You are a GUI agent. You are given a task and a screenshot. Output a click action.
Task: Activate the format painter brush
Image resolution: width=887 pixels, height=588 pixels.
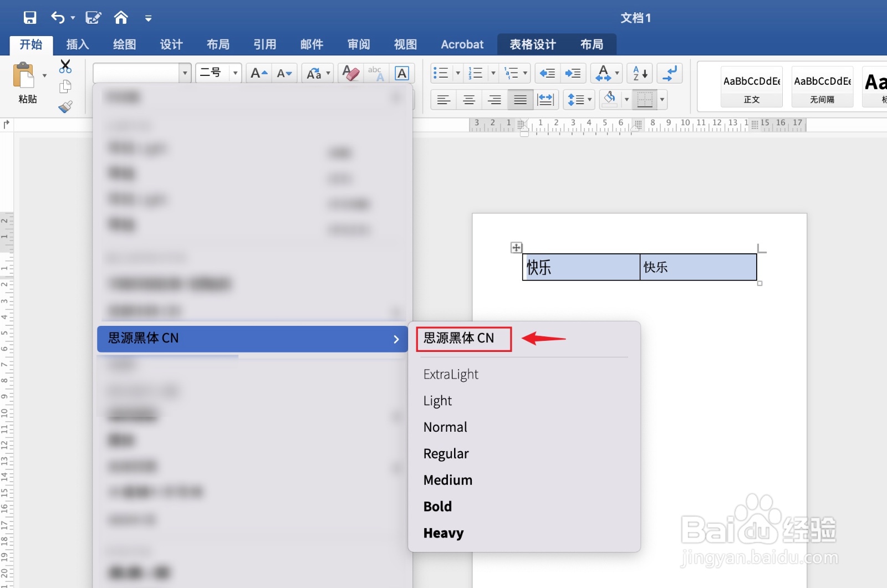[65, 106]
